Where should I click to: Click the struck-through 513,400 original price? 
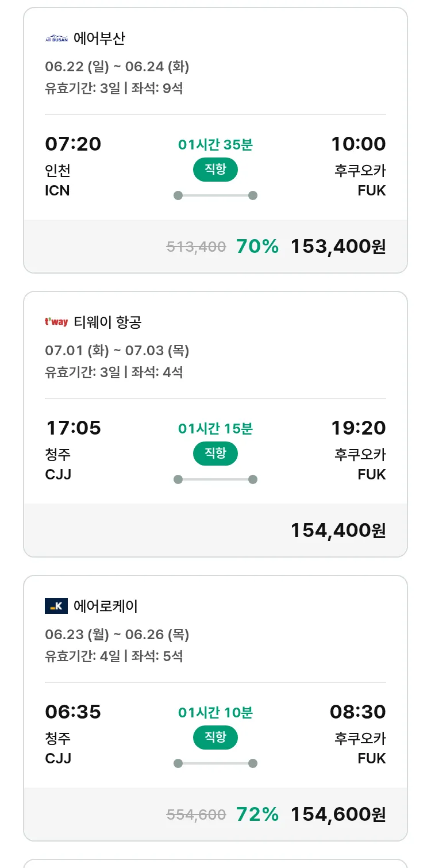pyautogui.click(x=196, y=247)
